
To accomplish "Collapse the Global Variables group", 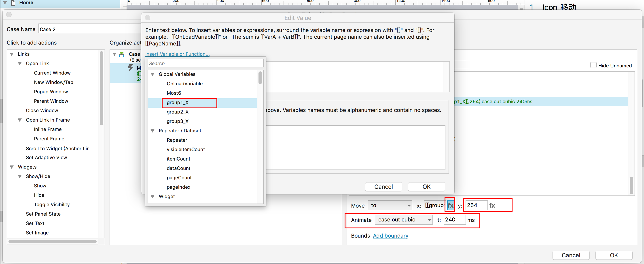I will [153, 74].
